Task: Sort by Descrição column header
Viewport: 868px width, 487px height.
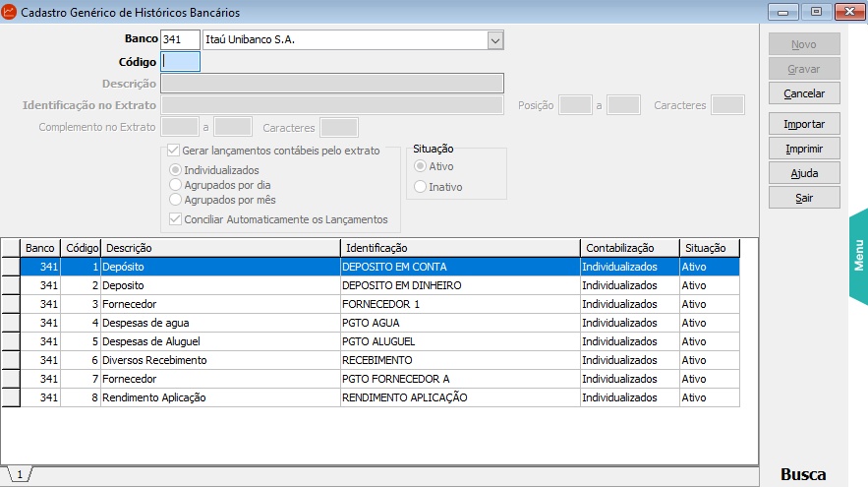Action: click(220, 248)
